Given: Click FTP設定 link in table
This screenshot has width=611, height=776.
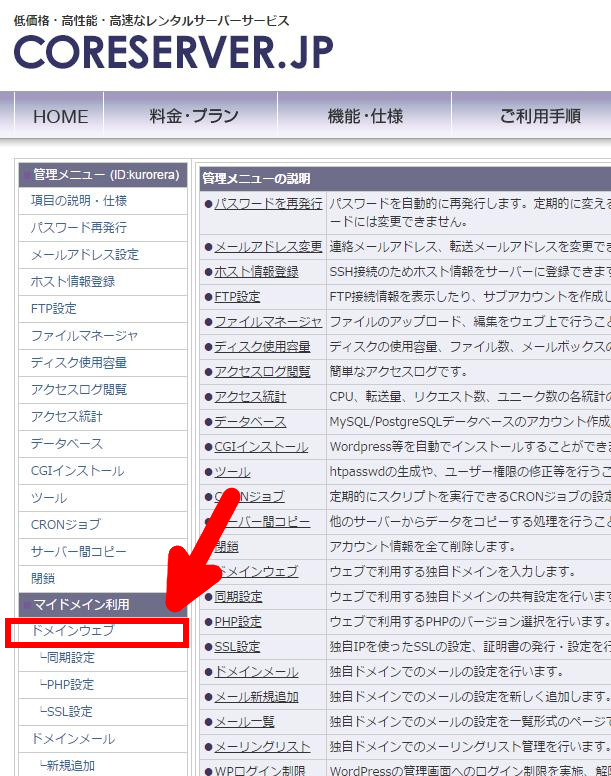Looking at the screenshot, I should 237,297.
